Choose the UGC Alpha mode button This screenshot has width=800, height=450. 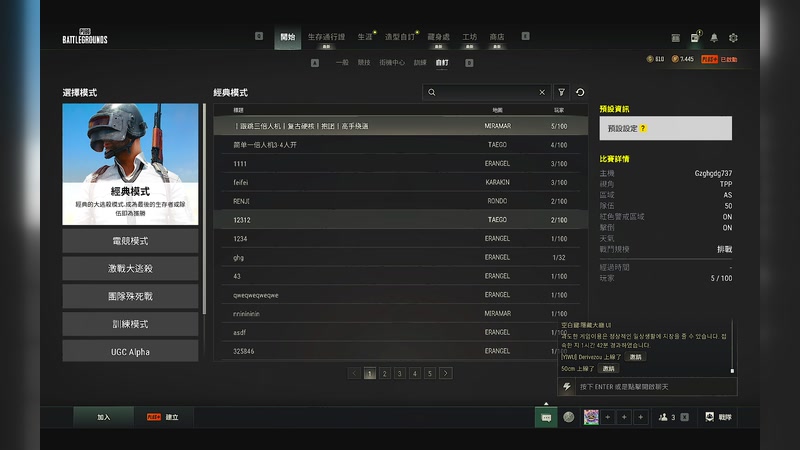click(x=130, y=352)
